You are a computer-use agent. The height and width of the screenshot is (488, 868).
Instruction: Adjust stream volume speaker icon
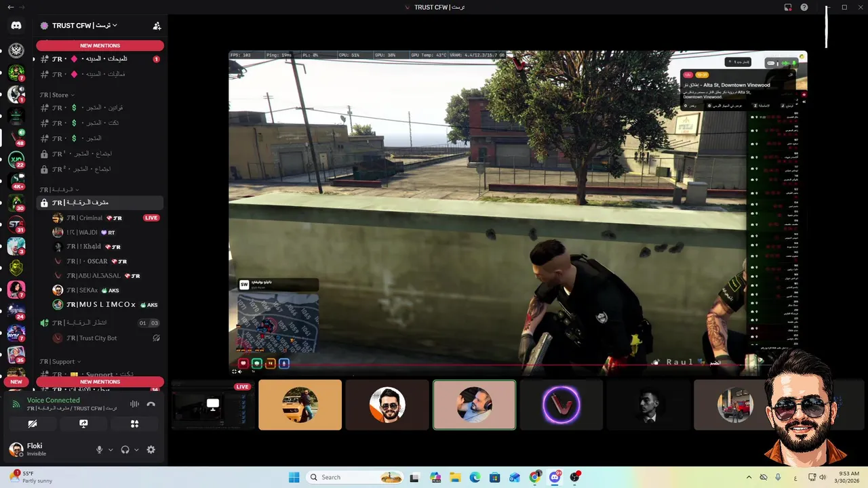(240, 371)
